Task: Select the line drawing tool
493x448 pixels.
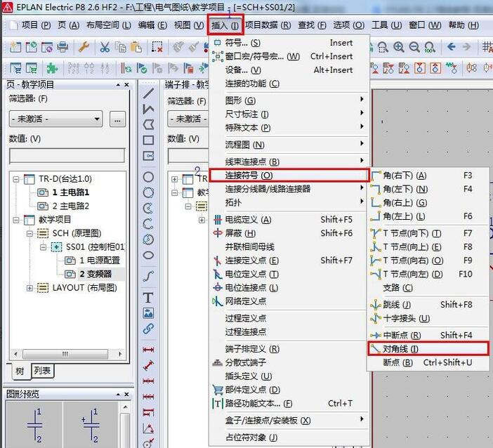Action: click(x=148, y=93)
